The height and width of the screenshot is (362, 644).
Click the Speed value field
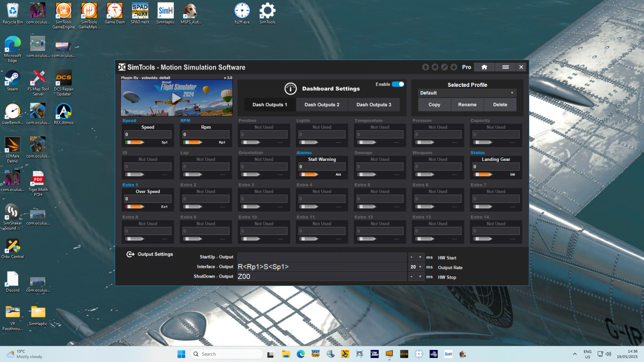(148, 134)
